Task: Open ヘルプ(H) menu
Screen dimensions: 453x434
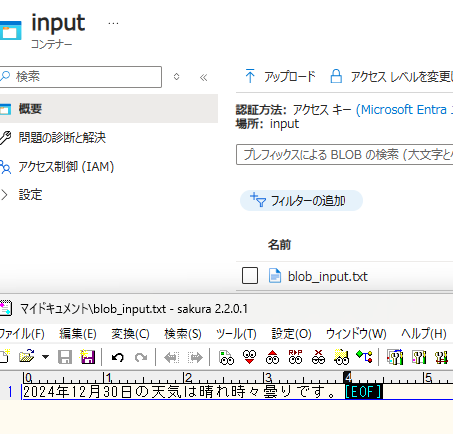Action: click(424, 333)
